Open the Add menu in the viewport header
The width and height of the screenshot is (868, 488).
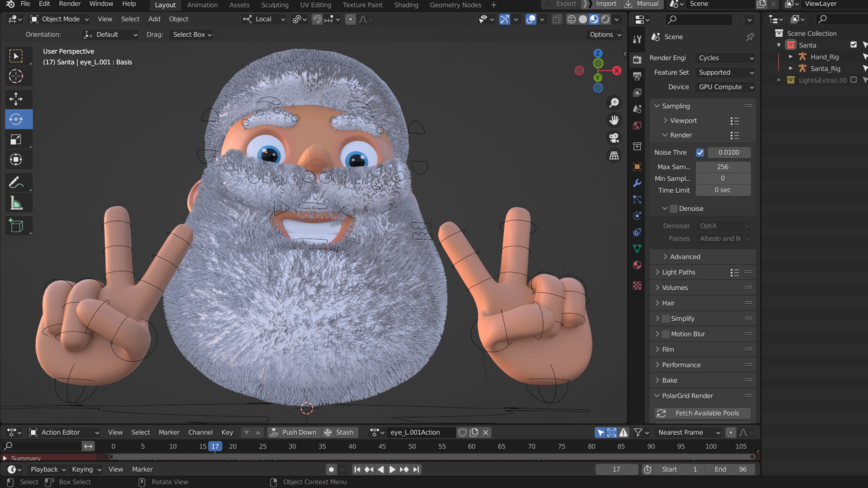click(x=154, y=19)
